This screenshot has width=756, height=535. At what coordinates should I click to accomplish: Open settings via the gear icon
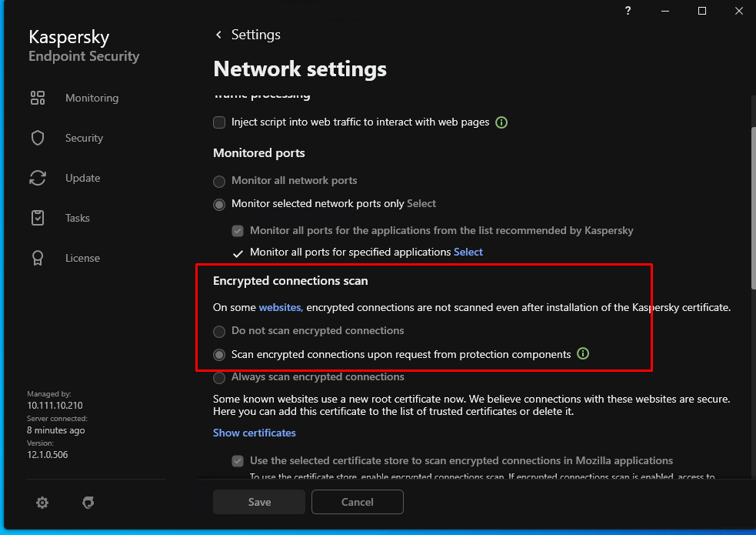tap(42, 503)
